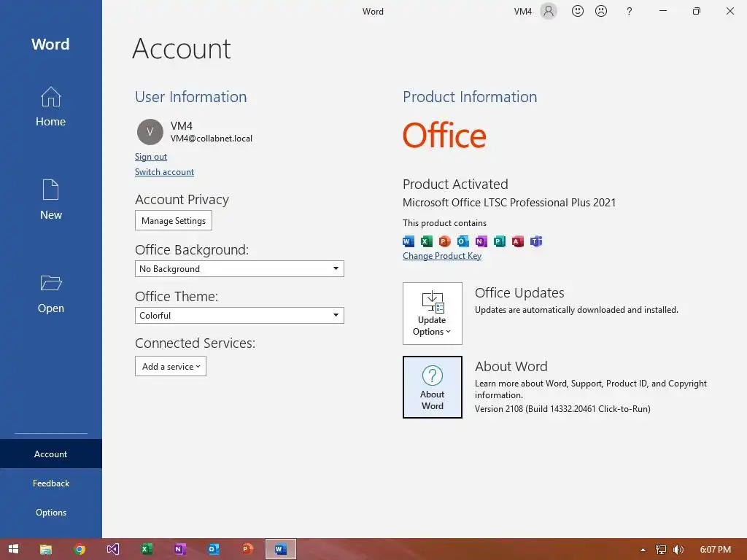
Task: Open Outlook from the taskbar
Action: point(214,549)
